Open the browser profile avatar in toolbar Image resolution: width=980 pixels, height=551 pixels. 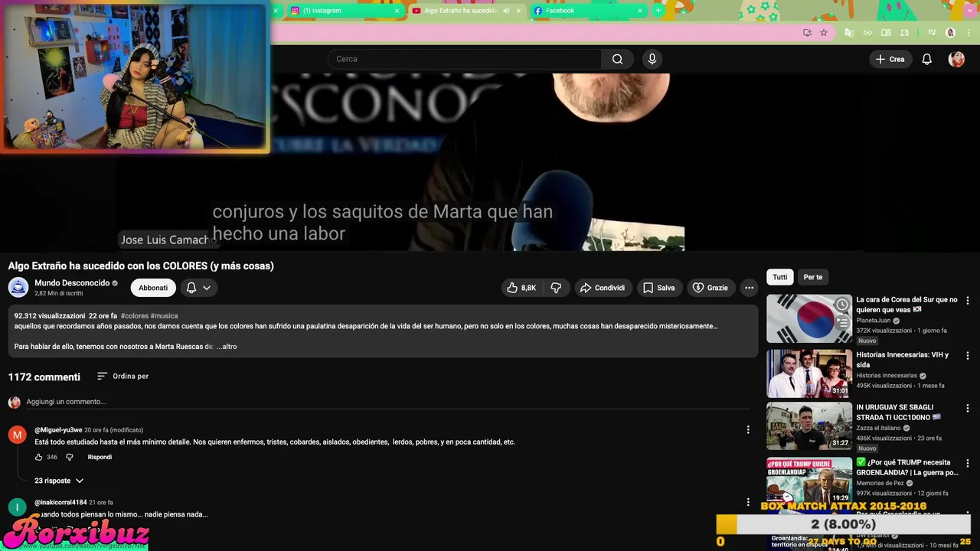(x=950, y=33)
